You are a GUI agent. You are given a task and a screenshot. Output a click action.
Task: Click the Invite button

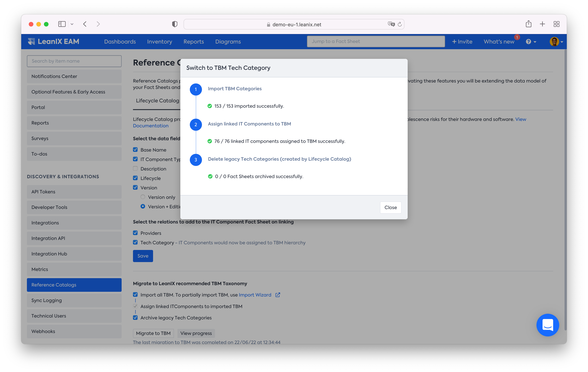click(462, 41)
